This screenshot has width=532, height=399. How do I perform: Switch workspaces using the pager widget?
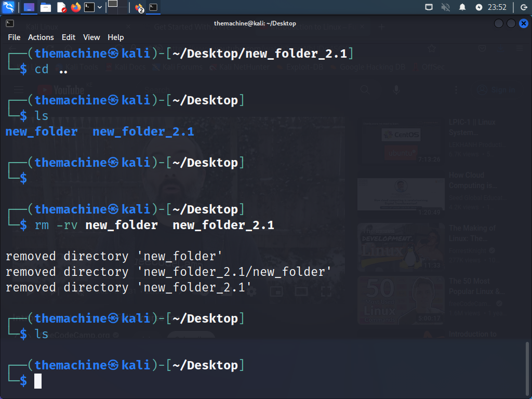pos(117,7)
